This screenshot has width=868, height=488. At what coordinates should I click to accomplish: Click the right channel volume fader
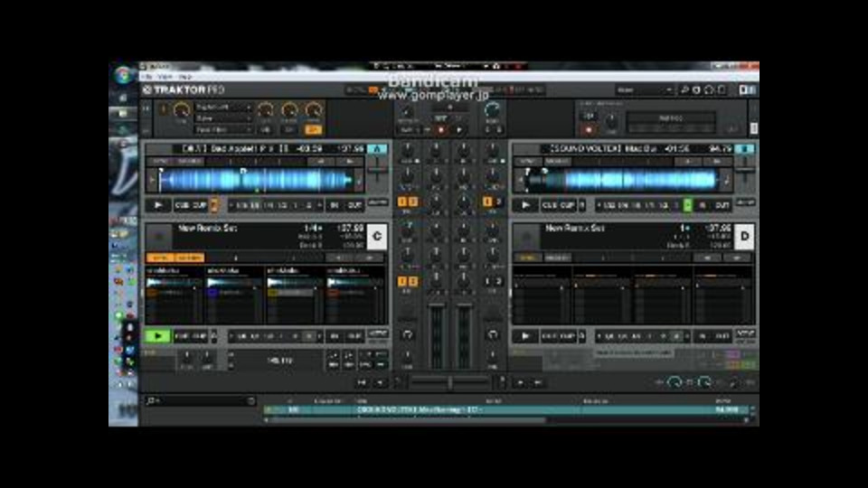[464, 335]
